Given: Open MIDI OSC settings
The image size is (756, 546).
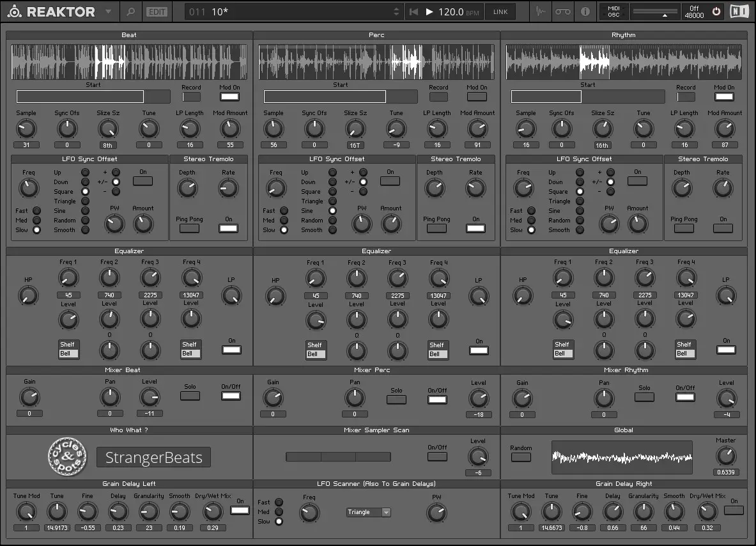Looking at the screenshot, I should pyautogui.click(x=613, y=12).
